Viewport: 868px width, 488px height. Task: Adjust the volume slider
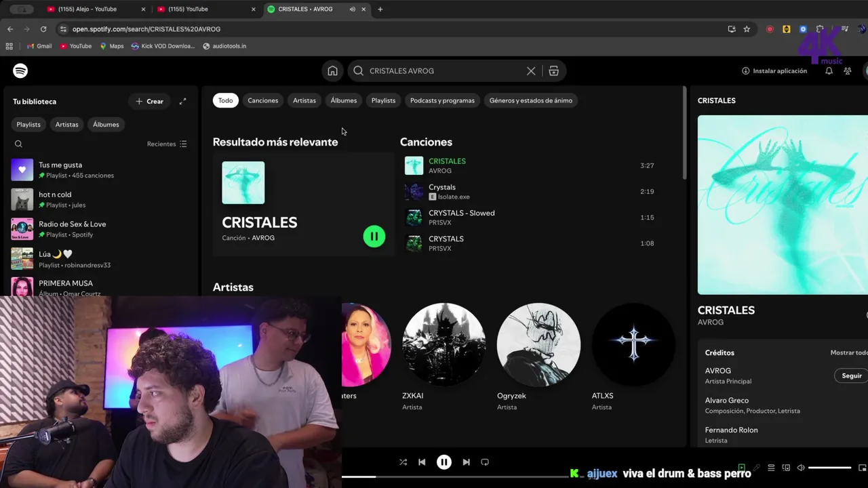tap(829, 468)
